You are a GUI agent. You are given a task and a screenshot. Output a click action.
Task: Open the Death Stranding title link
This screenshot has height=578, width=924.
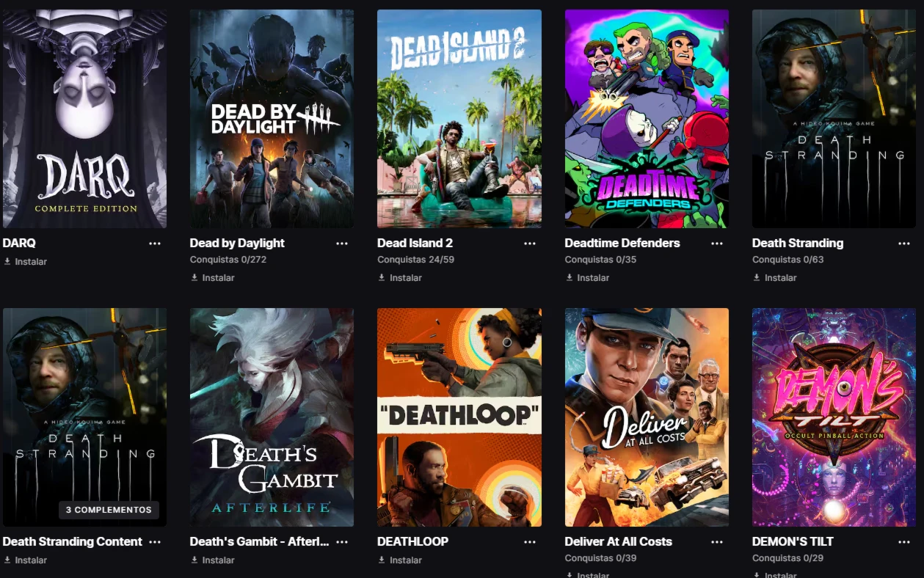tap(798, 244)
